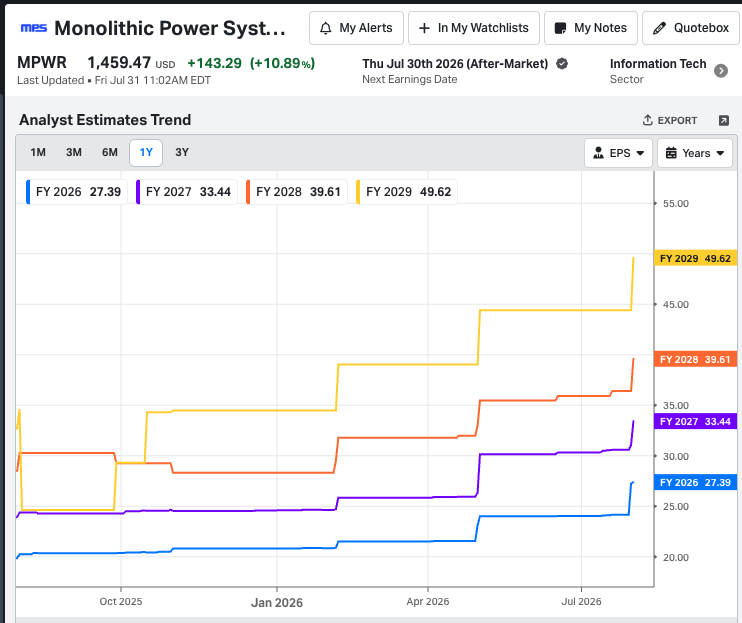Image resolution: width=742 pixels, height=623 pixels.
Task: Select the 1Y time range
Action: (x=146, y=152)
